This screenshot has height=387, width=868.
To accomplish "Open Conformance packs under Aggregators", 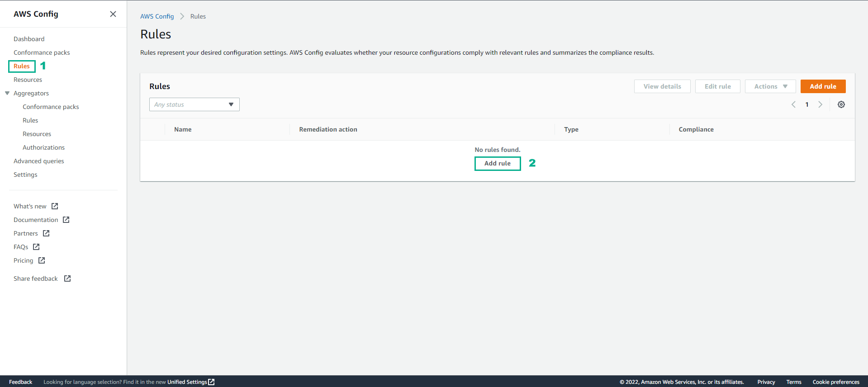I will [51, 107].
